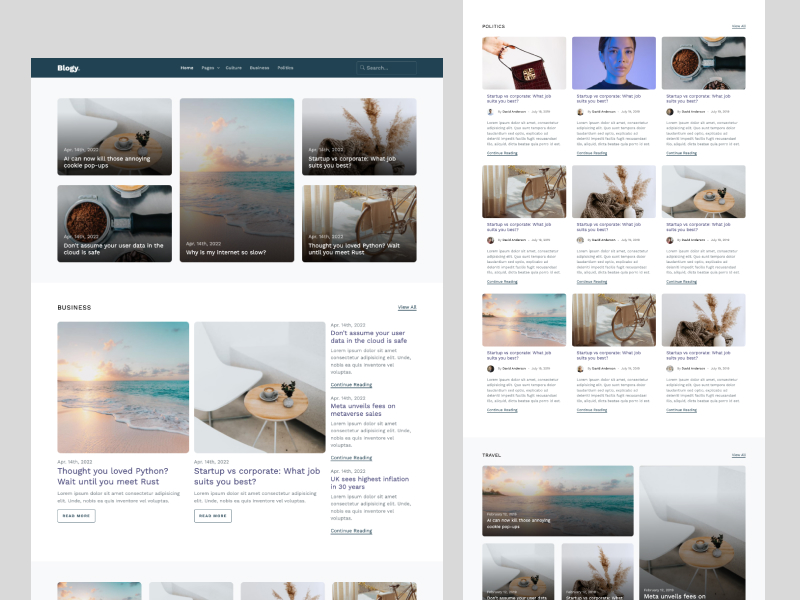Open the chair and table thumbnail in Politics grid
The height and width of the screenshot is (600, 800).
tap(704, 191)
